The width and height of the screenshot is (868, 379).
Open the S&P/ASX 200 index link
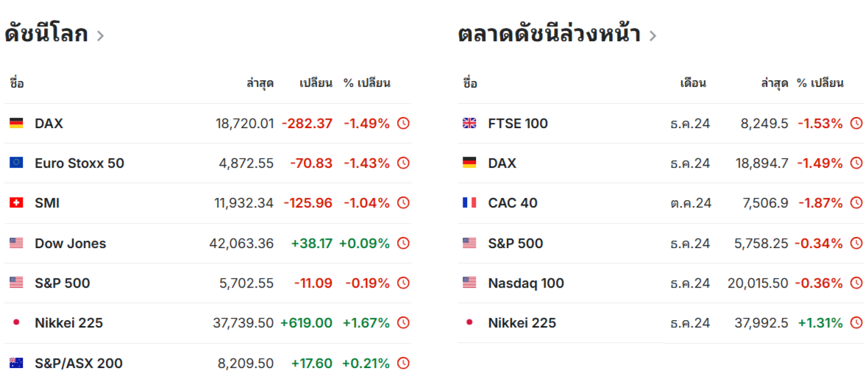click(79, 364)
